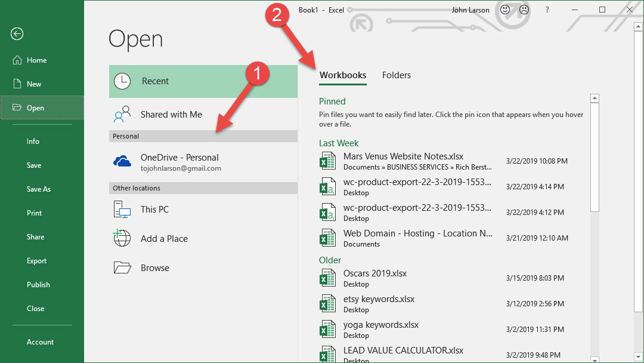Click the Add a Place globe icon

pyautogui.click(x=122, y=238)
